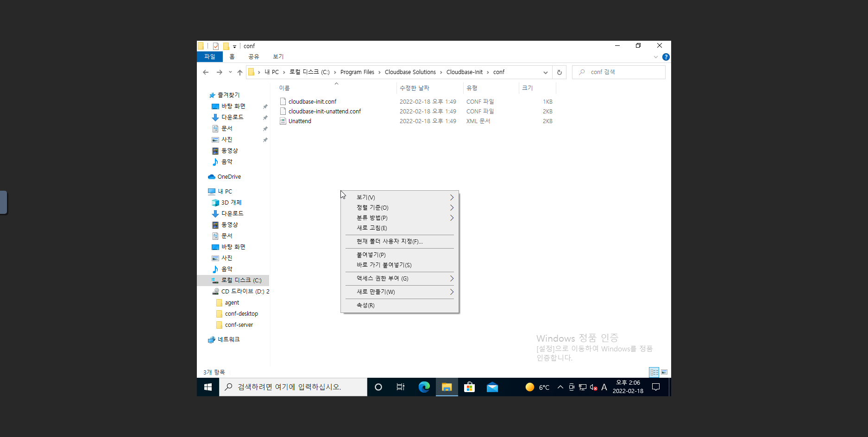The image size is (868, 437).
Task: Select Properties (속성) in context menu
Action: (365, 306)
